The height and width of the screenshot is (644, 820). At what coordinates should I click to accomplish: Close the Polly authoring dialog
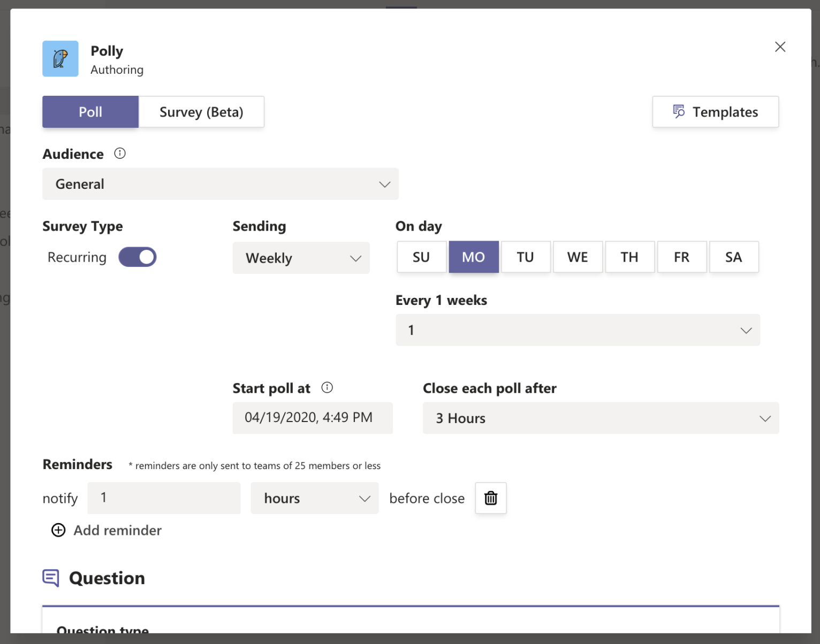(780, 47)
